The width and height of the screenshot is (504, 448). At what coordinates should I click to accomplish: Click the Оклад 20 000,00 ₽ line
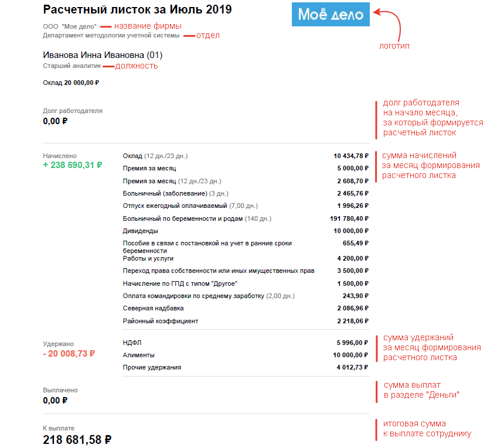pyautogui.click(x=71, y=83)
